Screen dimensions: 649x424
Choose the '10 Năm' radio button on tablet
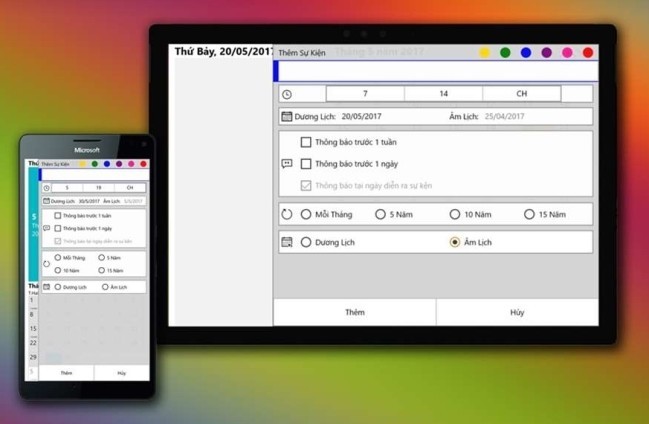[x=455, y=214]
